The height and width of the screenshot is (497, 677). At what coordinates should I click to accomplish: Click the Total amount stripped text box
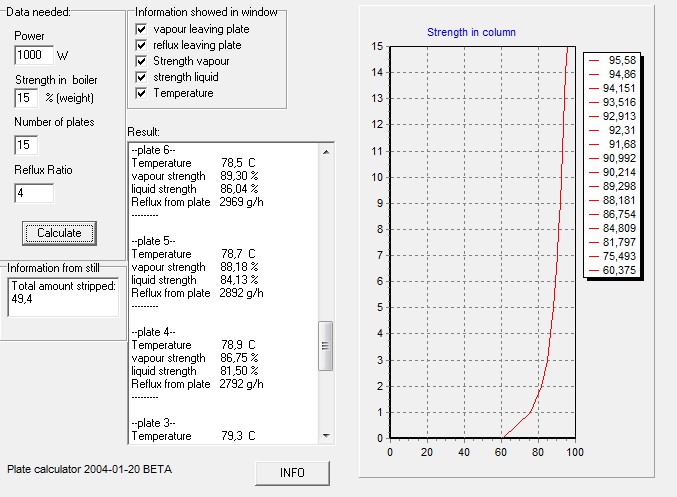click(61, 297)
